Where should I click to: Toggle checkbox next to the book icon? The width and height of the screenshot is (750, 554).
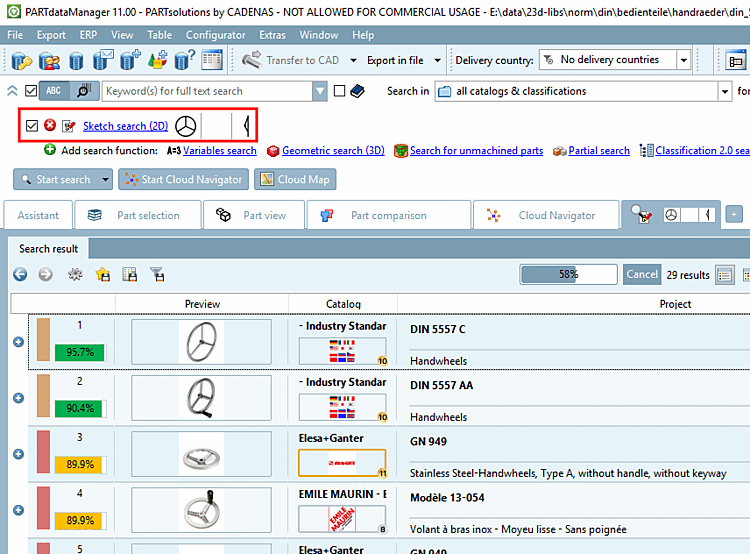pyautogui.click(x=339, y=91)
